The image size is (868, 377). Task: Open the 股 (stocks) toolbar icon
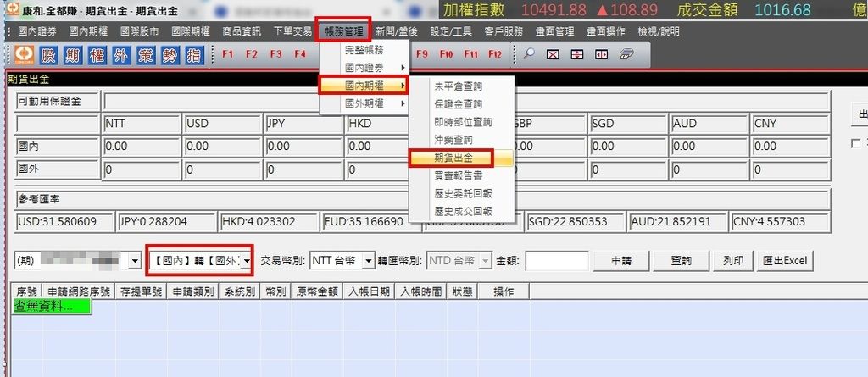click(x=50, y=55)
